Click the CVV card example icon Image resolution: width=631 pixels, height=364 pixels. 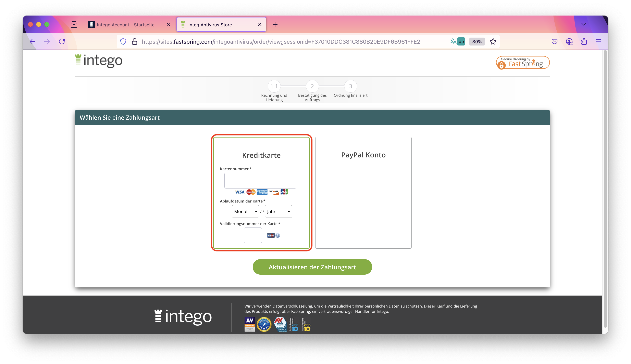[271, 235]
